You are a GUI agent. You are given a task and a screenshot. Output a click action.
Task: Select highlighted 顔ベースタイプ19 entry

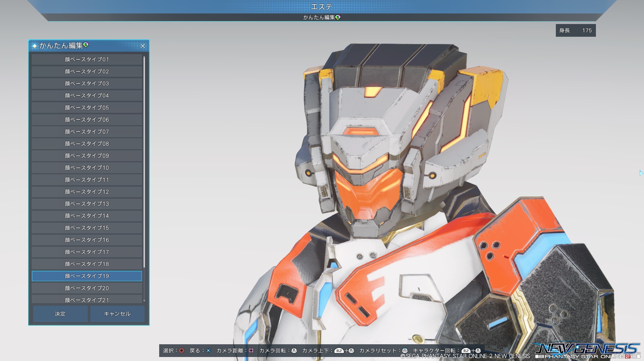tap(87, 276)
